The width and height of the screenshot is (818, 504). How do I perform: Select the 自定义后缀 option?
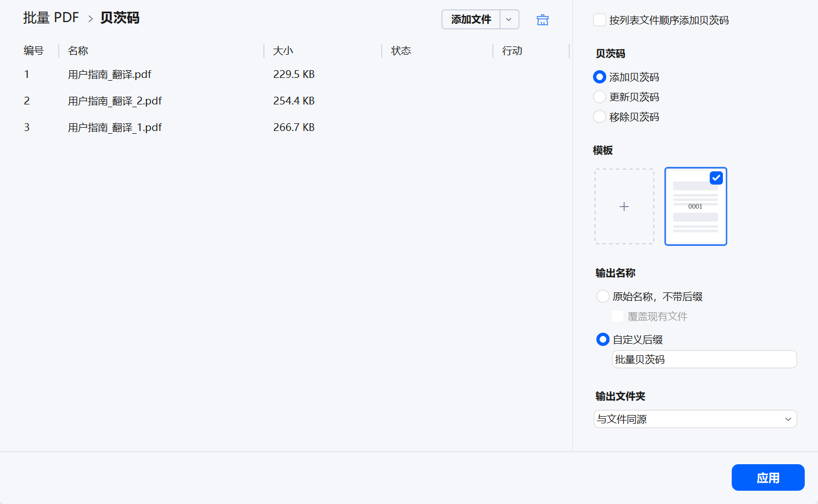(x=602, y=339)
